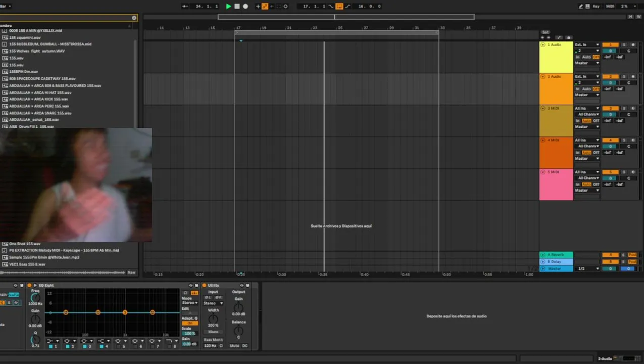The height and width of the screenshot is (364, 644).
Task: Arm track 3 MIDI for recording
Action: tap(633, 108)
